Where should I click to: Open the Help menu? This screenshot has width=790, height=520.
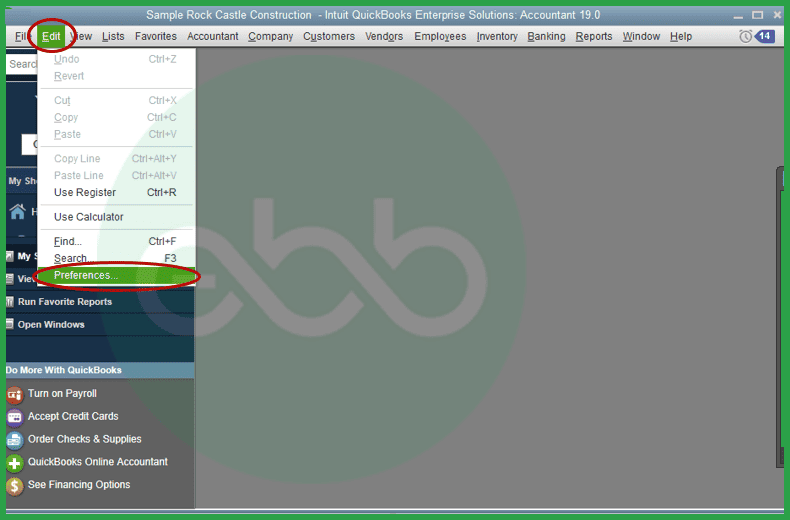(681, 36)
